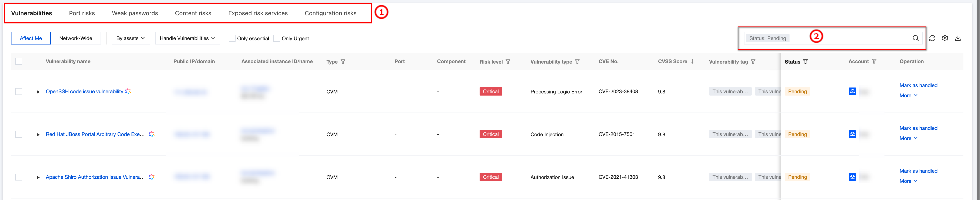Click the search magnifier icon

coord(915,38)
